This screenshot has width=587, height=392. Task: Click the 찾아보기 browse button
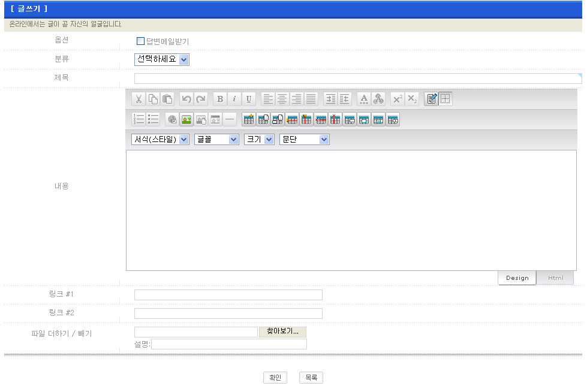282,331
